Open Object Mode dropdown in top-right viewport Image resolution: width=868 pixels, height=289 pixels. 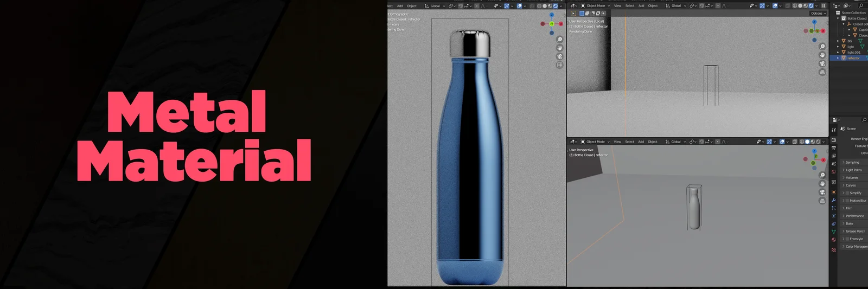595,5
